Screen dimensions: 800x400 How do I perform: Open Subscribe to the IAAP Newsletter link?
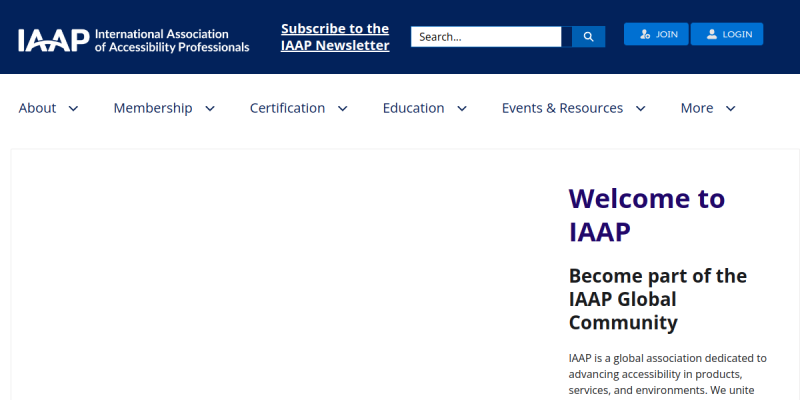pyautogui.click(x=335, y=37)
